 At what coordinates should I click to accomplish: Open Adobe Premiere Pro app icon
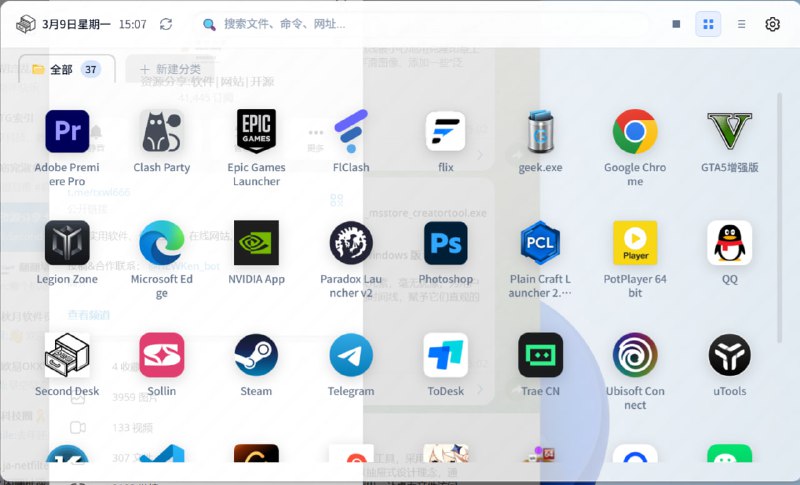click(x=67, y=131)
